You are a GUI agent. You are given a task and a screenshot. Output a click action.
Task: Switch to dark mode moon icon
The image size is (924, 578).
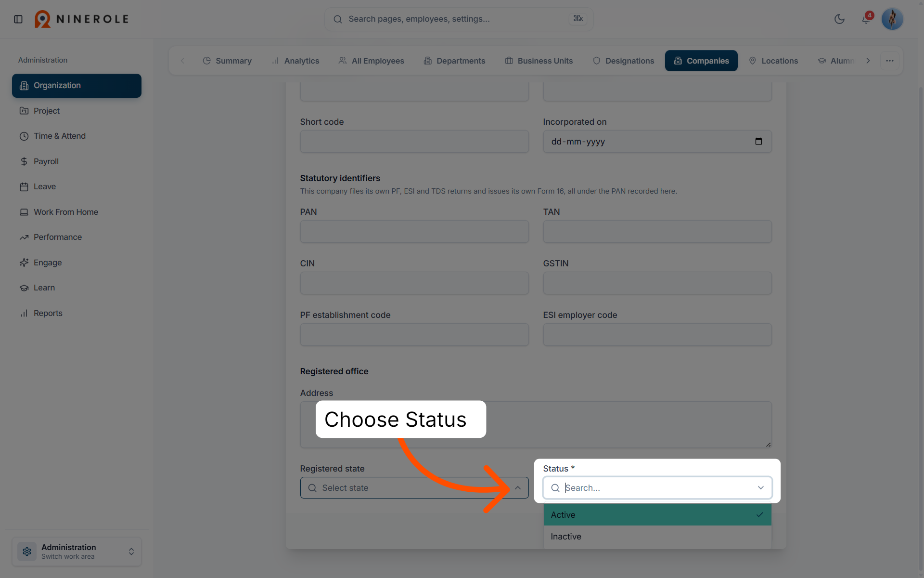tap(839, 19)
